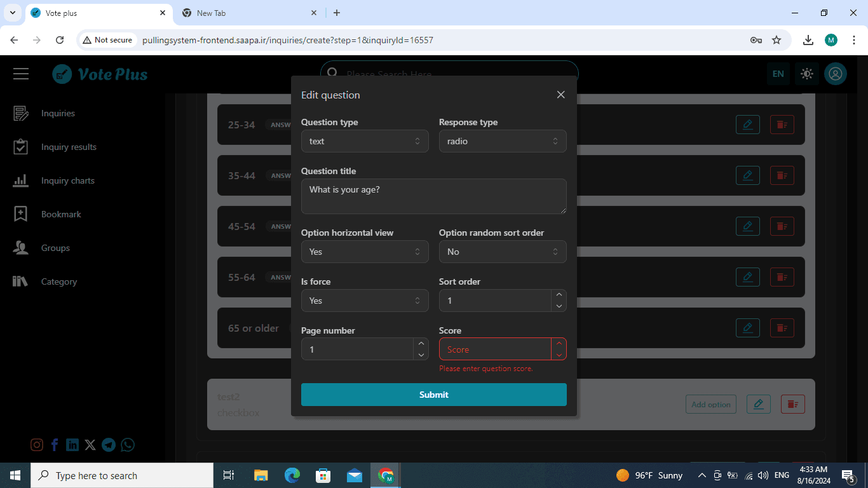The height and width of the screenshot is (488, 868).
Task: Increase Sort order with up arrow
Action: (559, 295)
